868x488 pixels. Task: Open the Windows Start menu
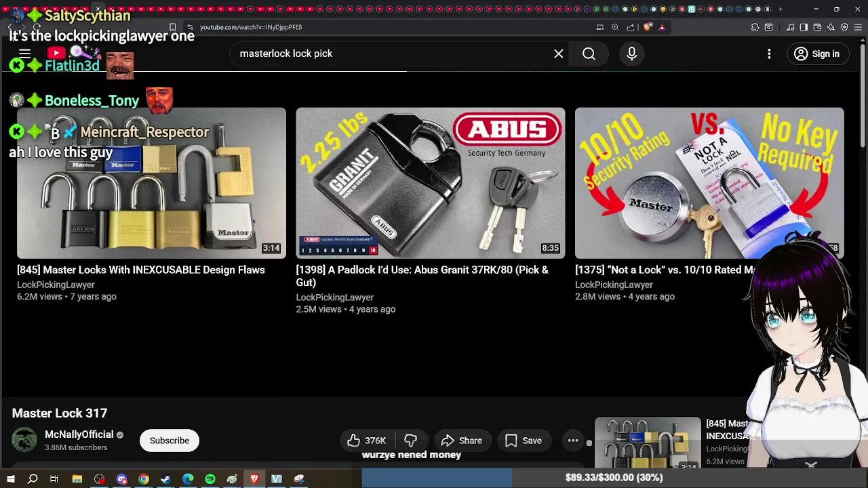coord(10,479)
